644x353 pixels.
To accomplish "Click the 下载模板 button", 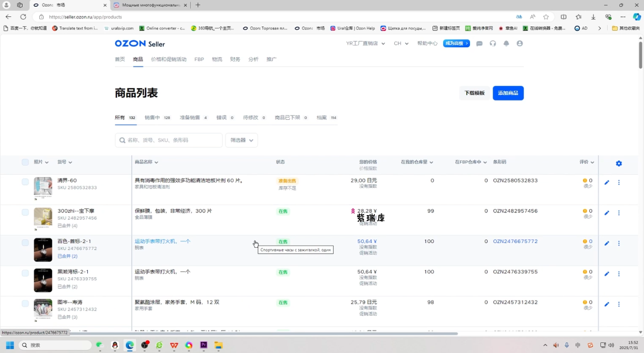I will 474,93.
